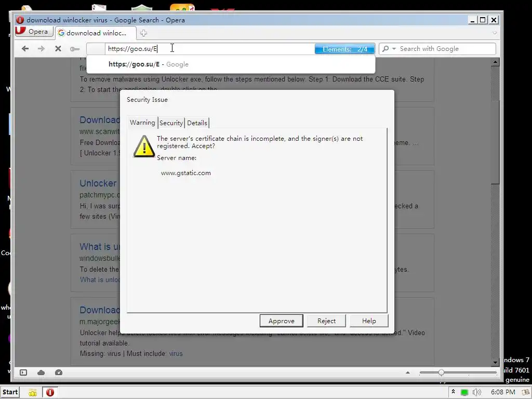Screen dimensions: 532x399
Task: Click the up arrow beside zoom slider
Action: coord(408,373)
